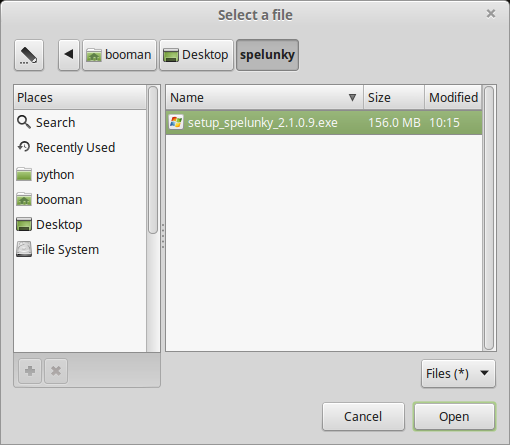510x445 pixels.
Task: Click the 10:15 modified time cell
Action: (x=444, y=123)
